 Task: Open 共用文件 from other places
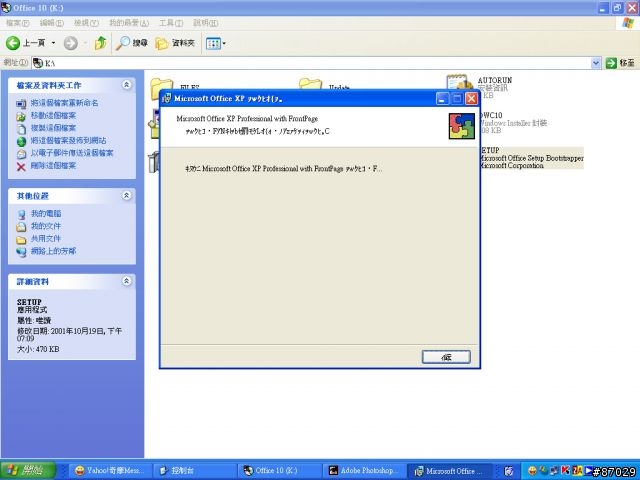46,239
